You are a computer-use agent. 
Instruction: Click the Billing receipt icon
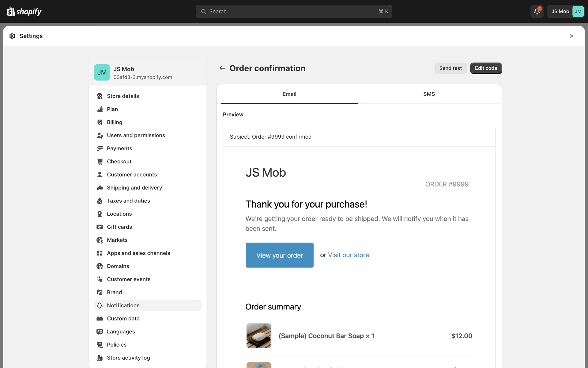pyautogui.click(x=100, y=122)
